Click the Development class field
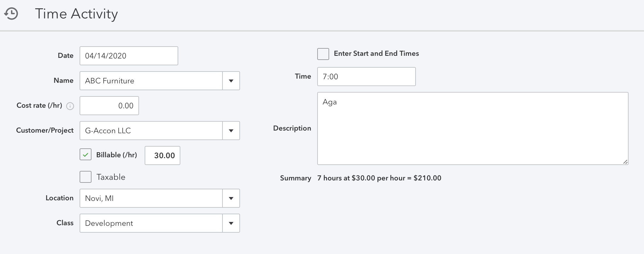Image resolution: width=644 pixels, height=254 pixels. tap(151, 223)
